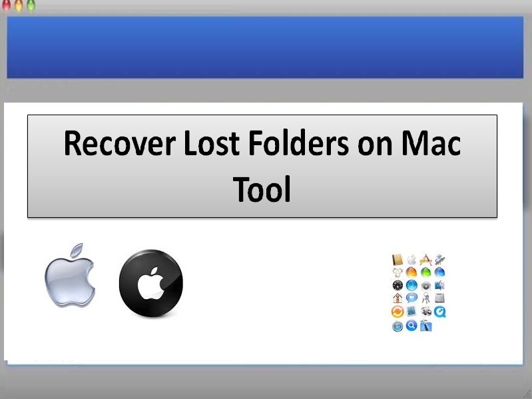Image resolution: width=532 pixels, height=399 pixels.
Task: Click the green zoom window light
Action: 31,5
